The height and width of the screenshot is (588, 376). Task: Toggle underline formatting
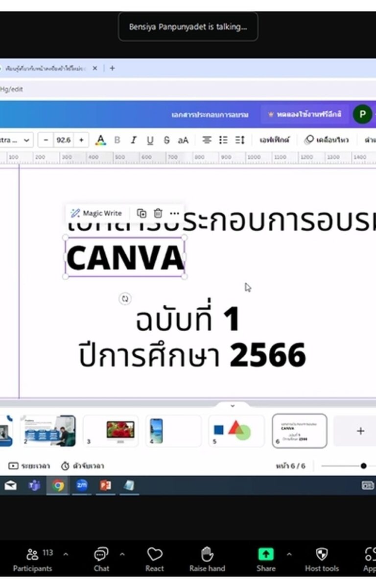point(150,140)
